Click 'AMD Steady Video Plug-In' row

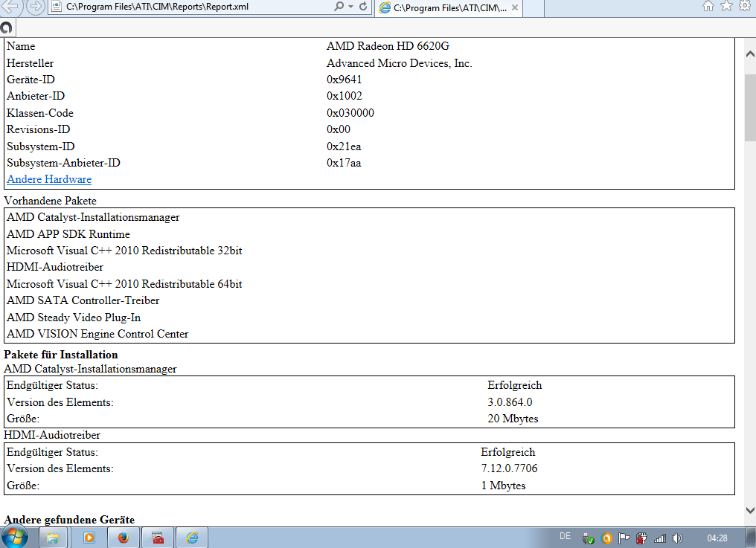[x=74, y=317]
